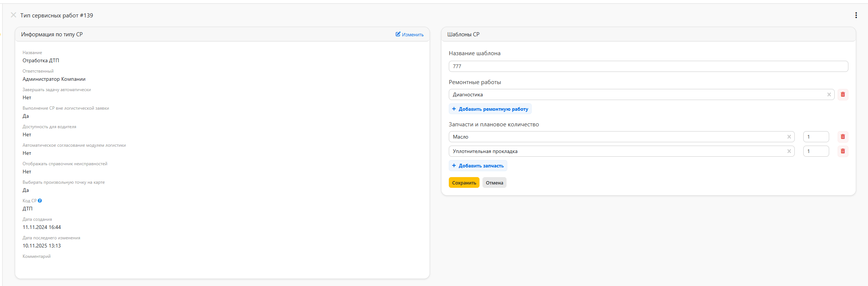The height and width of the screenshot is (286, 868).
Task: Select the creation date 11.11.2024 16:44
Action: coord(42,227)
